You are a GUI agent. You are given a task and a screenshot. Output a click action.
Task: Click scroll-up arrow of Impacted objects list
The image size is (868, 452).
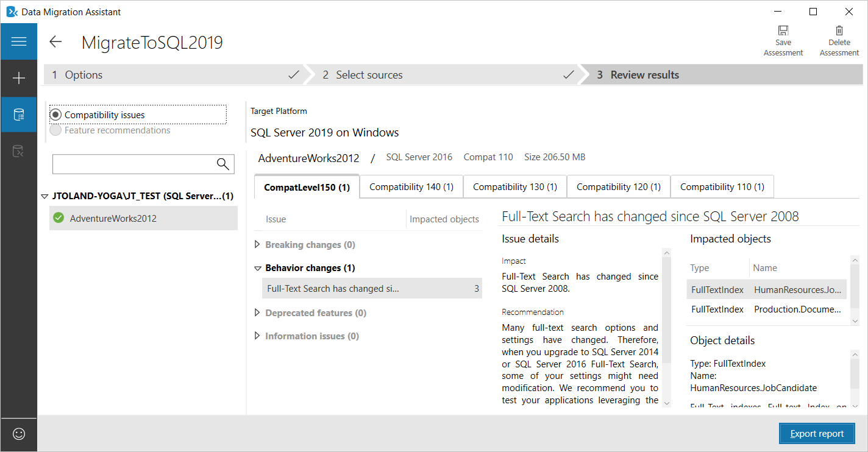[855, 260]
